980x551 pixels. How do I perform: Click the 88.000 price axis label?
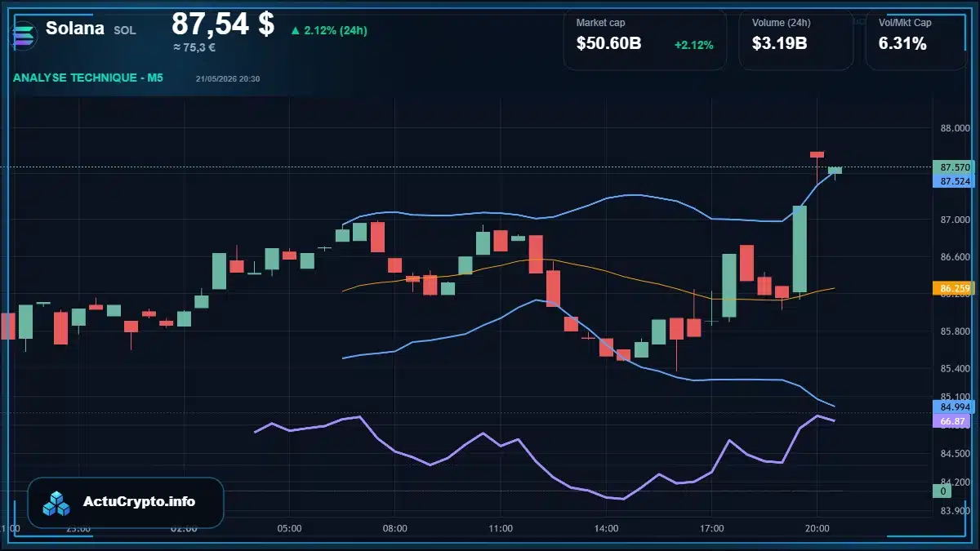click(x=955, y=128)
